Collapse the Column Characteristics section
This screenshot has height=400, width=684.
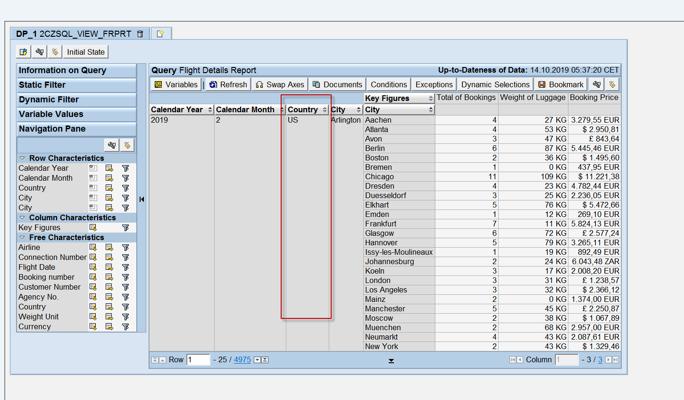pos(23,218)
